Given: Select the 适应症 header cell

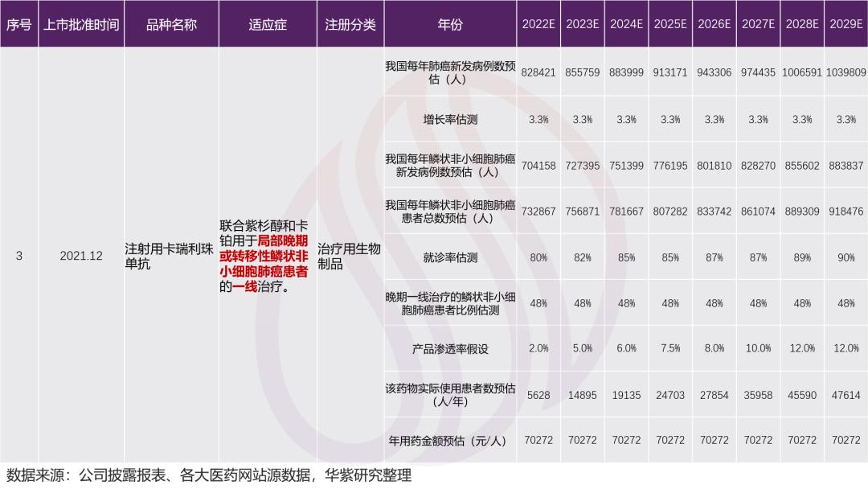Looking at the screenshot, I should (x=268, y=24).
